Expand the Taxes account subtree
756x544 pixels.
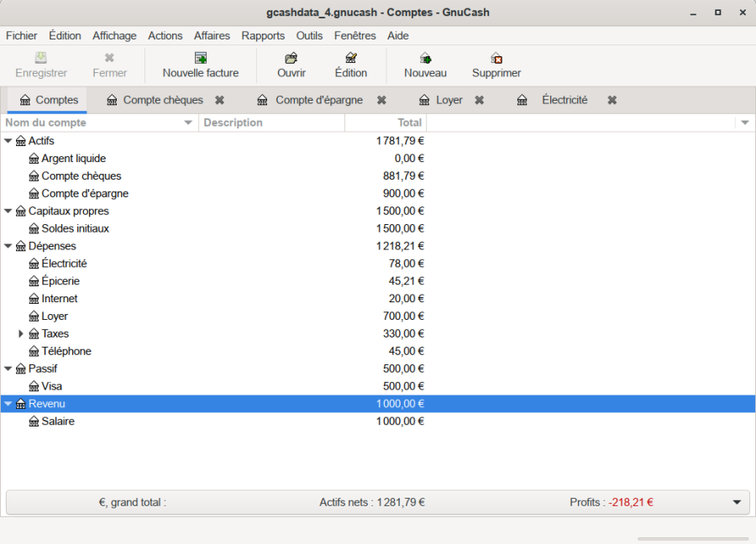coord(21,334)
